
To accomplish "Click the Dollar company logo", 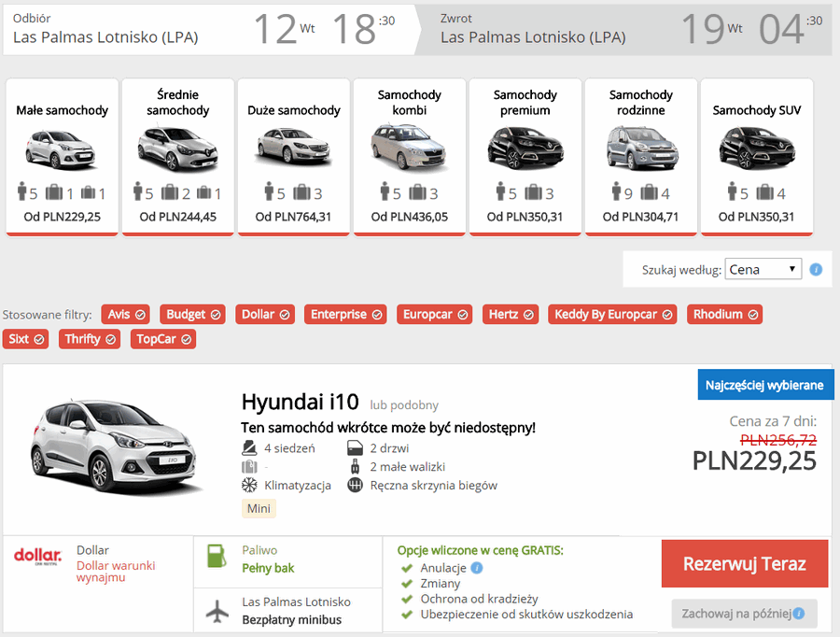I will click(38, 556).
